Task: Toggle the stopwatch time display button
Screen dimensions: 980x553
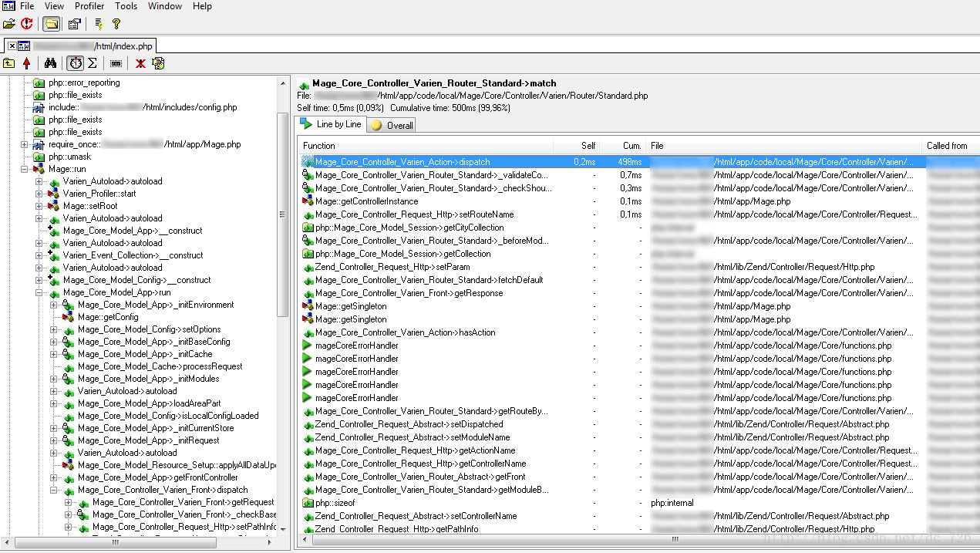Action: pyautogui.click(x=75, y=63)
